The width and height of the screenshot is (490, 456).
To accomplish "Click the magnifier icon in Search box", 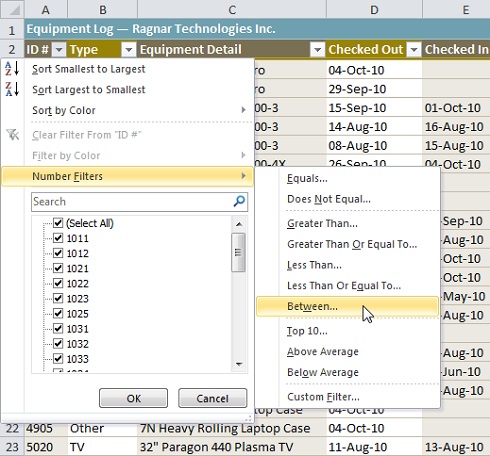I will pyautogui.click(x=239, y=201).
